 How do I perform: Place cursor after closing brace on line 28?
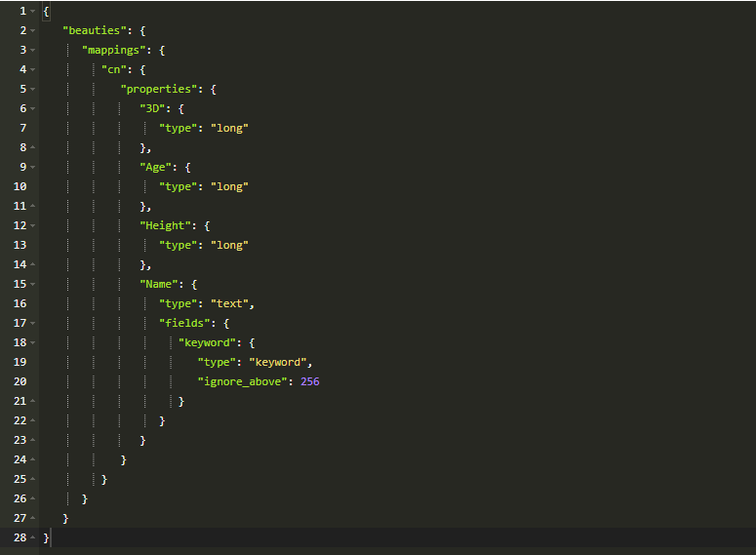coord(50,537)
